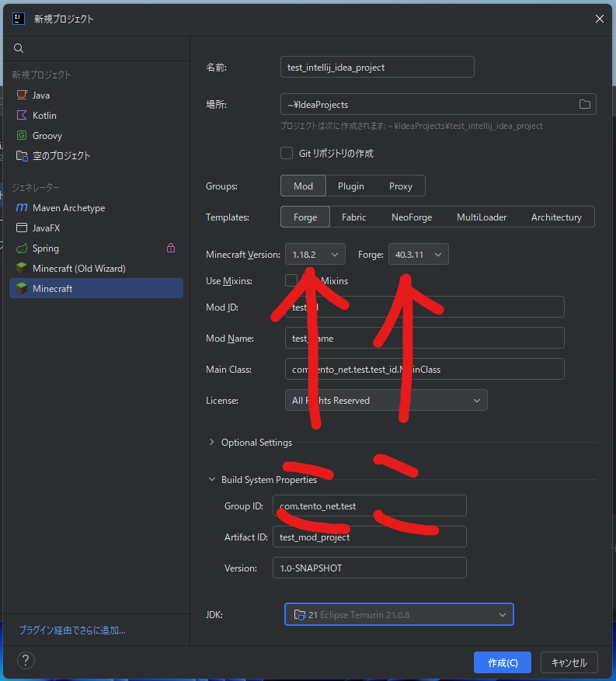
Task: Select the Spring generator
Action: tap(45, 248)
